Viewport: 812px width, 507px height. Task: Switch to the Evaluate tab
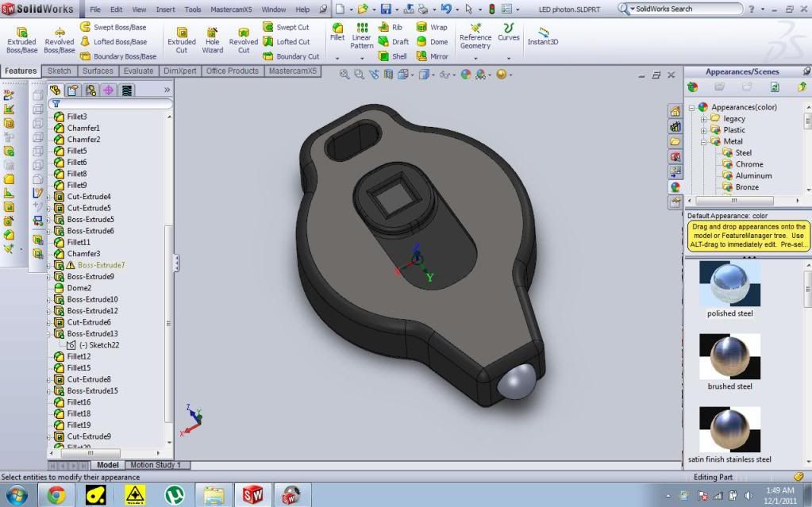tap(138, 71)
